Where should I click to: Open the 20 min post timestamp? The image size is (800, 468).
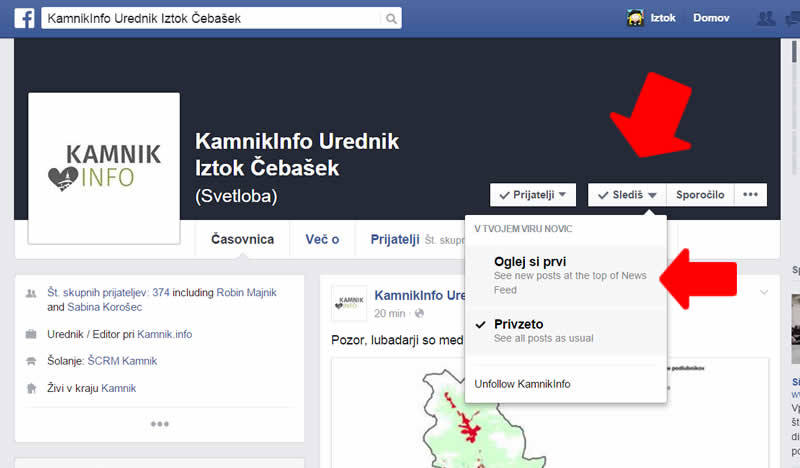coord(390,313)
